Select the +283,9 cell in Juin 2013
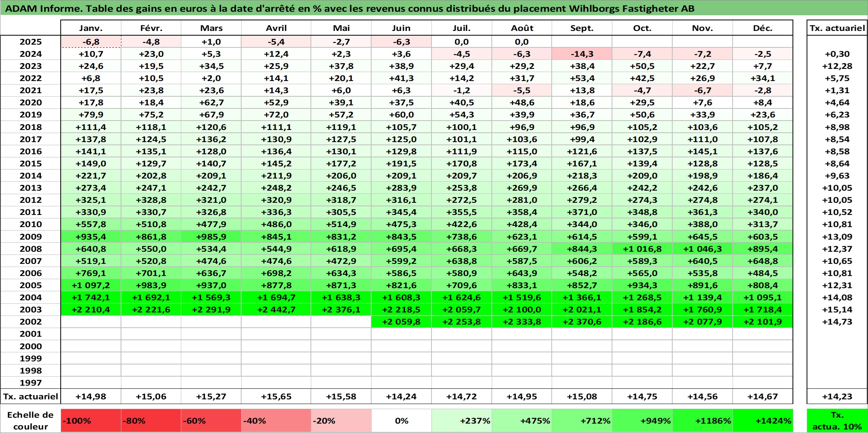Viewport: 868px width, 433px height. coord(401,188)
